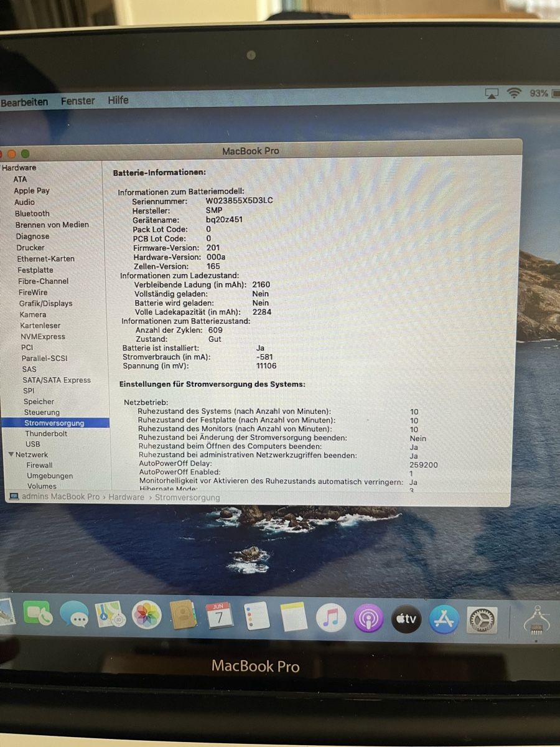Image resolution: width=560 pixels, height=747 pixels.
Task: Open Podcasts app from Dock
Action: coord(368,619)
